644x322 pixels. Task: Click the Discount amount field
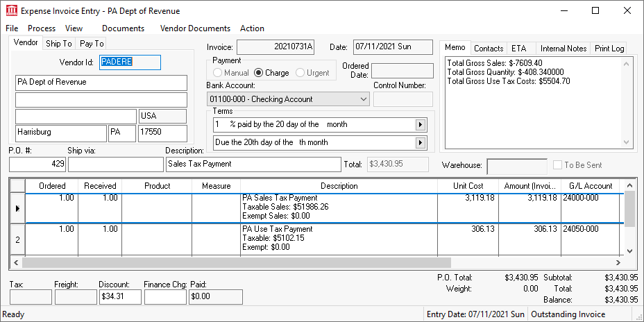(119, 297)
